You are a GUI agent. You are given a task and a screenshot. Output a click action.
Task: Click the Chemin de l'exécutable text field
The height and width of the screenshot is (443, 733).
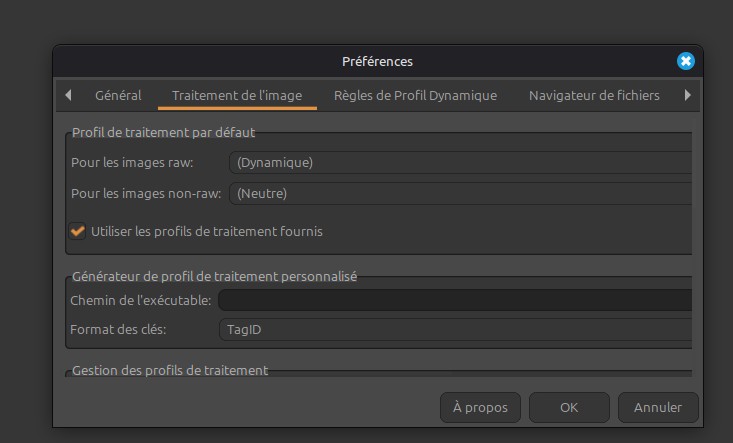[455, 300]
